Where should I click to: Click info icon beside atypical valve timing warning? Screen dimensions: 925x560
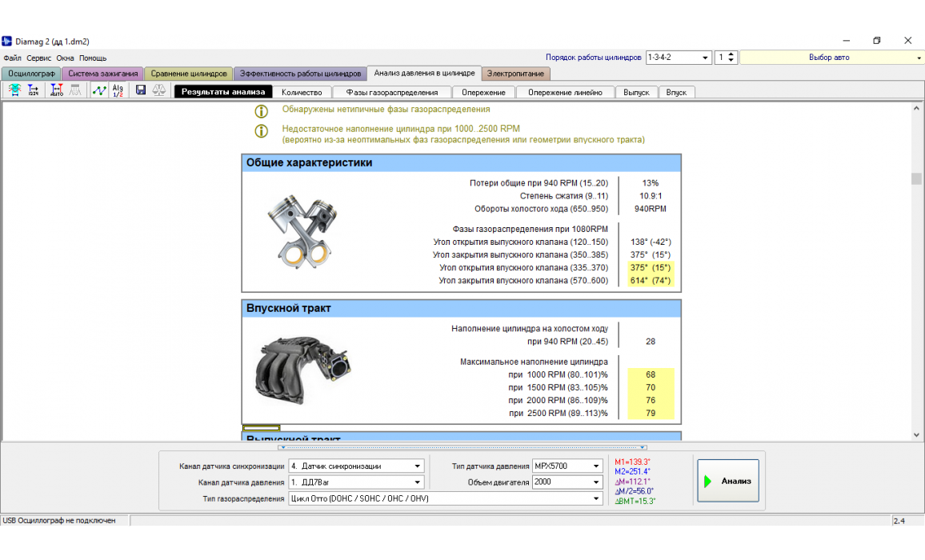pyautogui.click(x=261, y=111)
